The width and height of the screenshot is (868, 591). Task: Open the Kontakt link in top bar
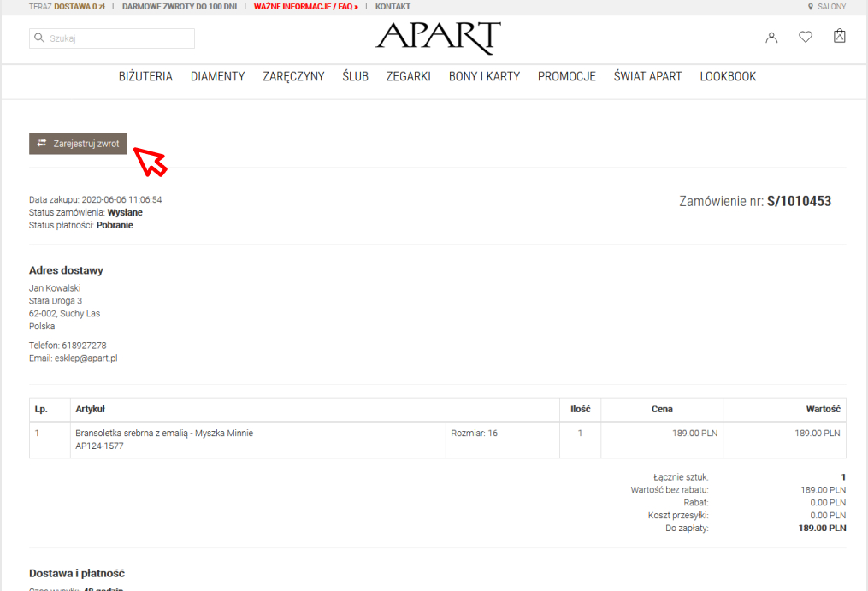coord(393,7)
